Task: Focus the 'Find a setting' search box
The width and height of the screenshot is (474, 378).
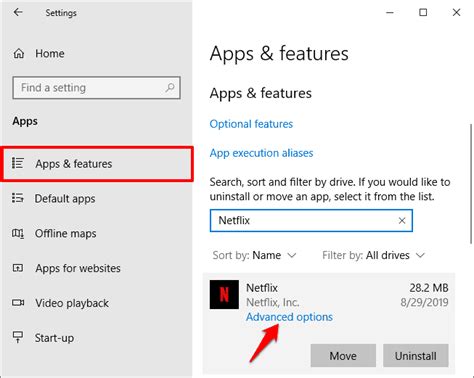Action: 96,88
